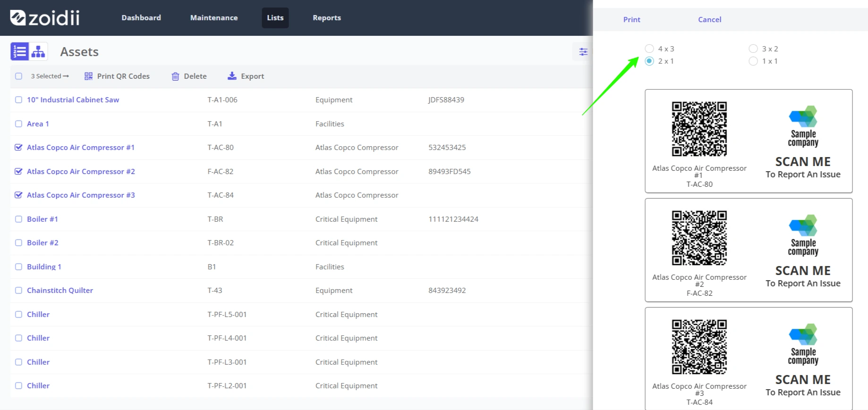This screenshot has width=868, height=410.
Task: Toggle the select-all checkbox in toolbar
Action: (18, 76)
